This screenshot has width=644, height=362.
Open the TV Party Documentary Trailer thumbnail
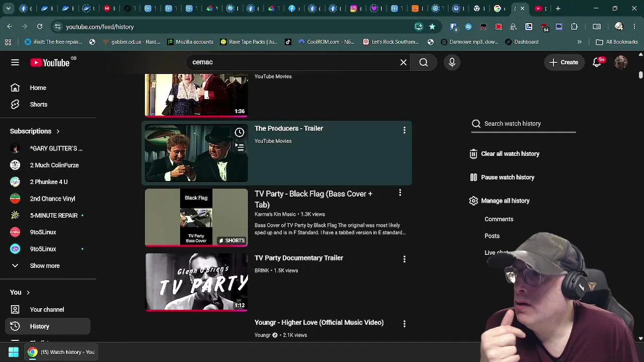point(196,282)
